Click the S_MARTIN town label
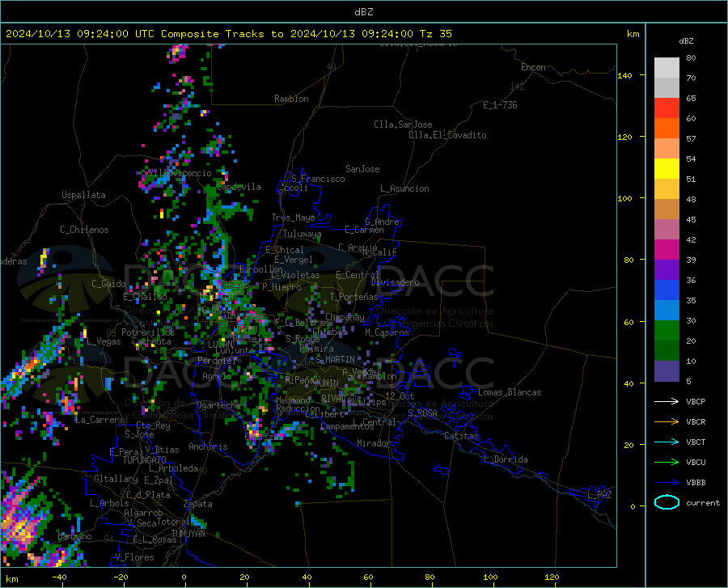Image resolution: width=728 pixels, height=588 pixels. pos(335,360)
